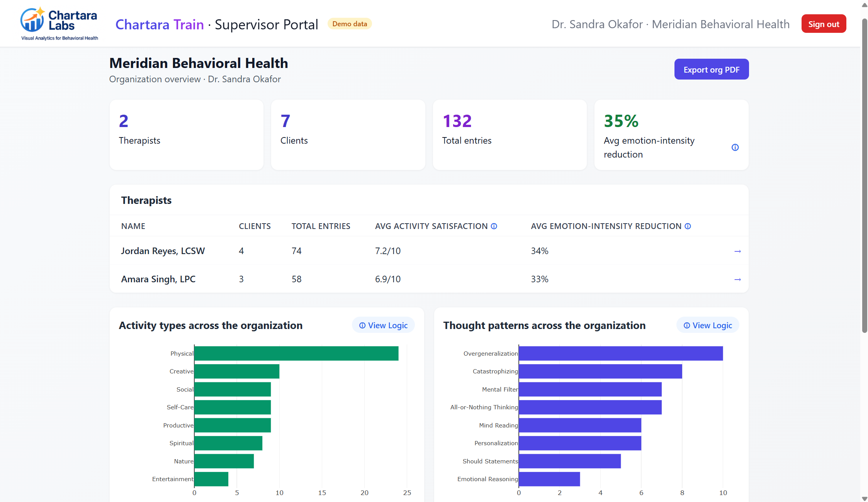Click the page vertical scrollbar thumb
The height and width of the screenshot is (502, 868).
point(865,176)
